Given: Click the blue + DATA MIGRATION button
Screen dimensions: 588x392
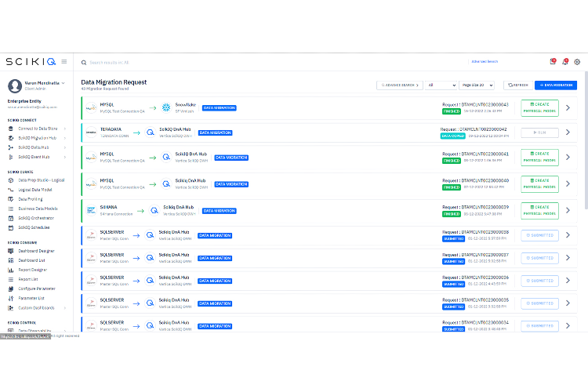Looking at the screenshot, I should [x=556, y=85].
